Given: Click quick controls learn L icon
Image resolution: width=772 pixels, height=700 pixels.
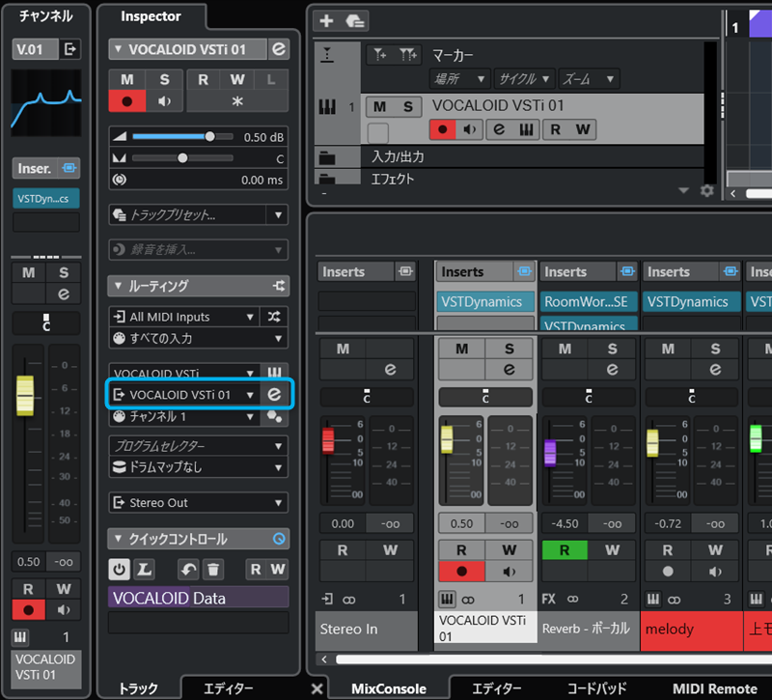Looking at the screenshot, I should point(144,570).
